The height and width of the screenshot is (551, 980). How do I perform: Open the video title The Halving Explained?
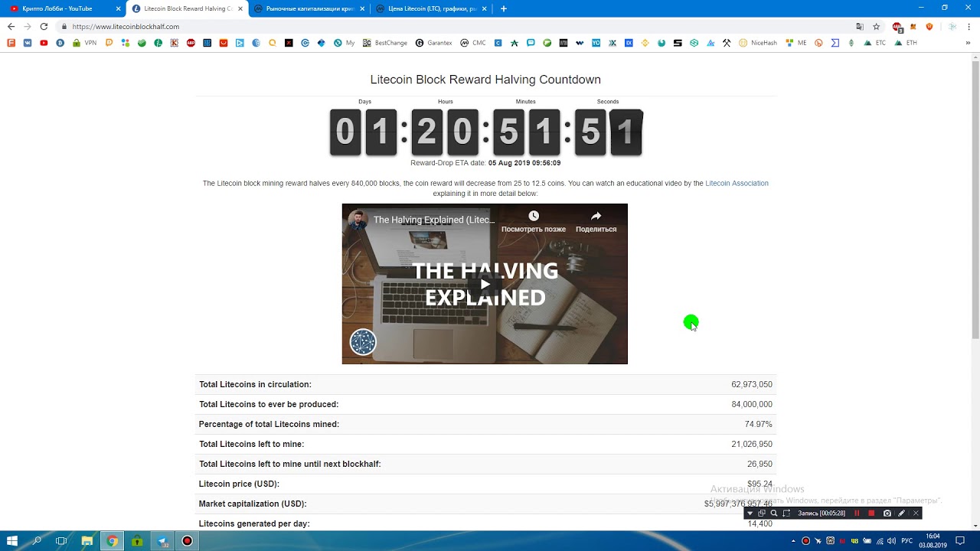tap(434, 220)
